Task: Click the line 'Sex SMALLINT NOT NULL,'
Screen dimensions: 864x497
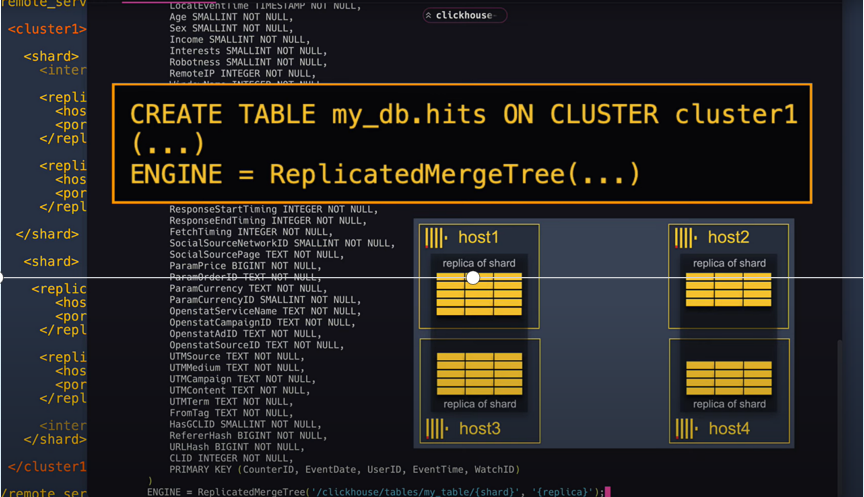Action: (231, 28)
